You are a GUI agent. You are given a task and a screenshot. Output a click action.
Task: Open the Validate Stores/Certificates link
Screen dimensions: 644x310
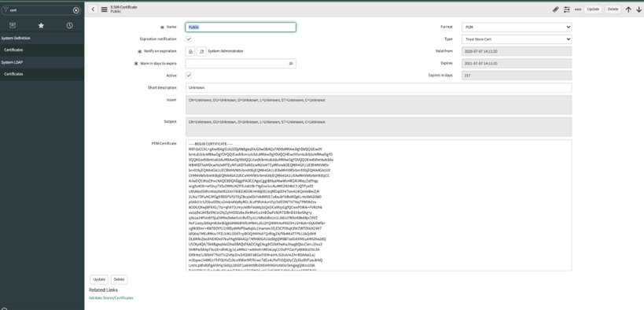coord(111,297)
